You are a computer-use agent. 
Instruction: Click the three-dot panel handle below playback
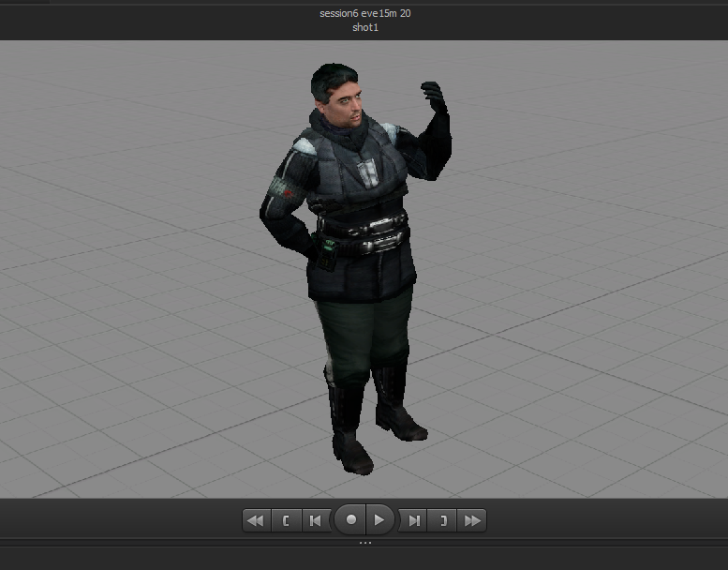coord(364,542)
